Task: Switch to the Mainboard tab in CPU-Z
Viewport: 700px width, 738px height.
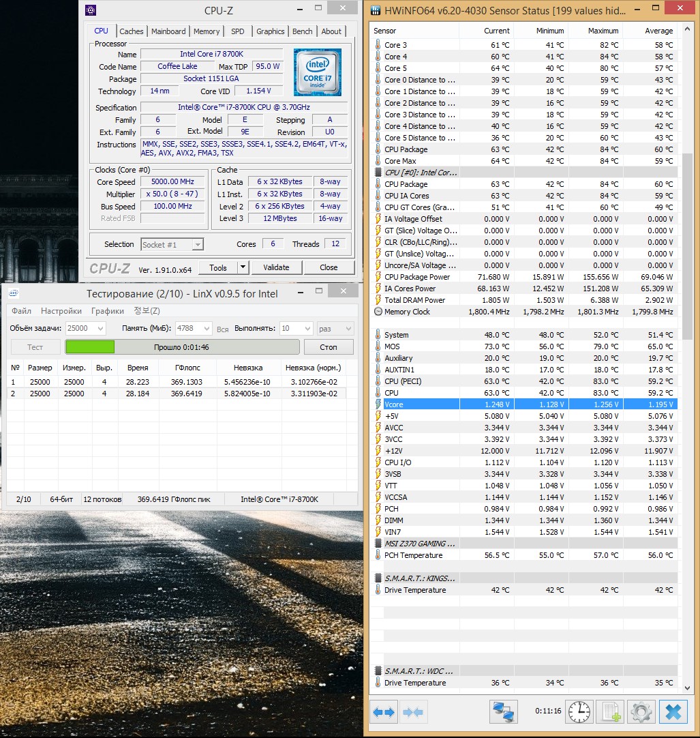Action: click(168, 31)
